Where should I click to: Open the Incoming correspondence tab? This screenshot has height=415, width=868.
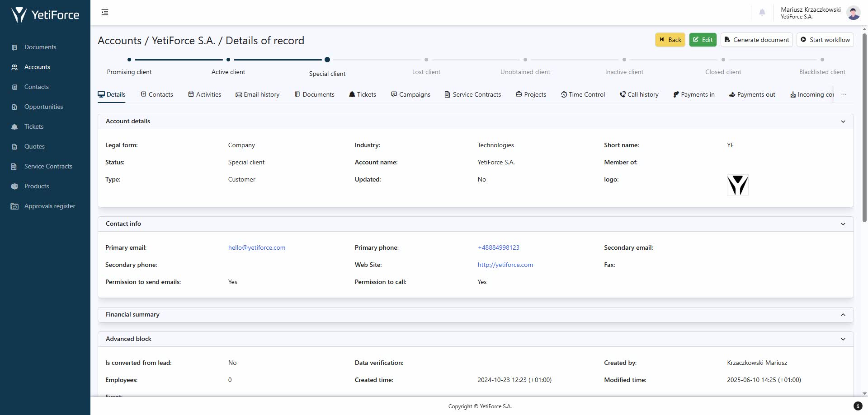pos(811,94)
